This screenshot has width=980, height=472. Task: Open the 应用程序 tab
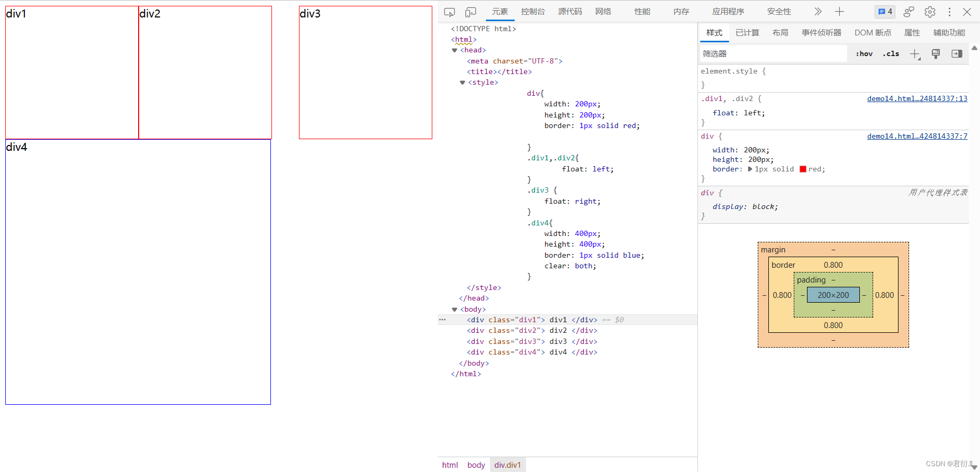(728, 12)
